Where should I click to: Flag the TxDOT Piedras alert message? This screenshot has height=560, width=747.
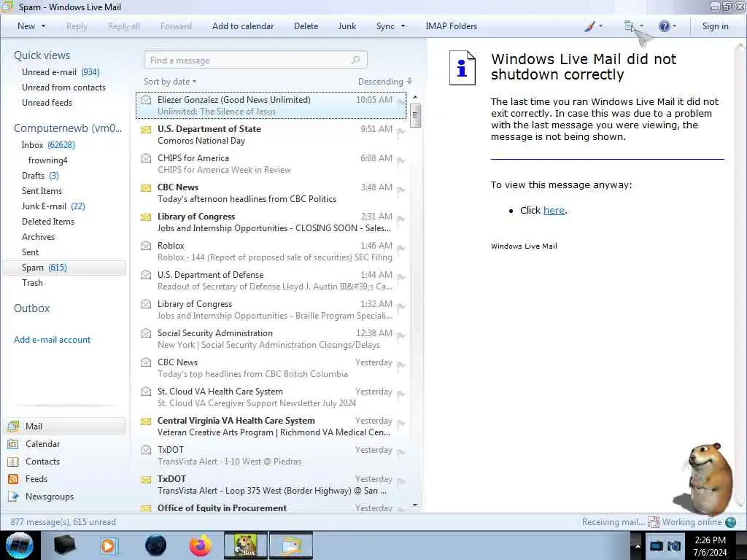(x=400, y=454)
